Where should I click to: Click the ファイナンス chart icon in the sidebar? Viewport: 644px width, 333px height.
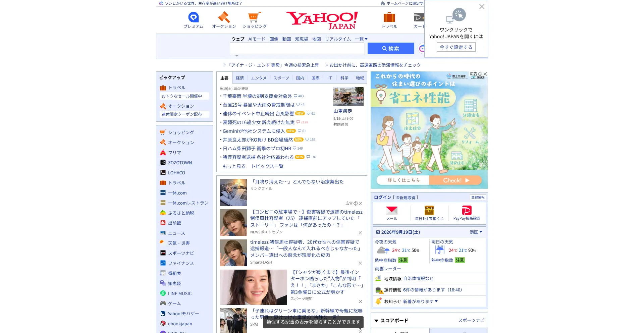163,263
